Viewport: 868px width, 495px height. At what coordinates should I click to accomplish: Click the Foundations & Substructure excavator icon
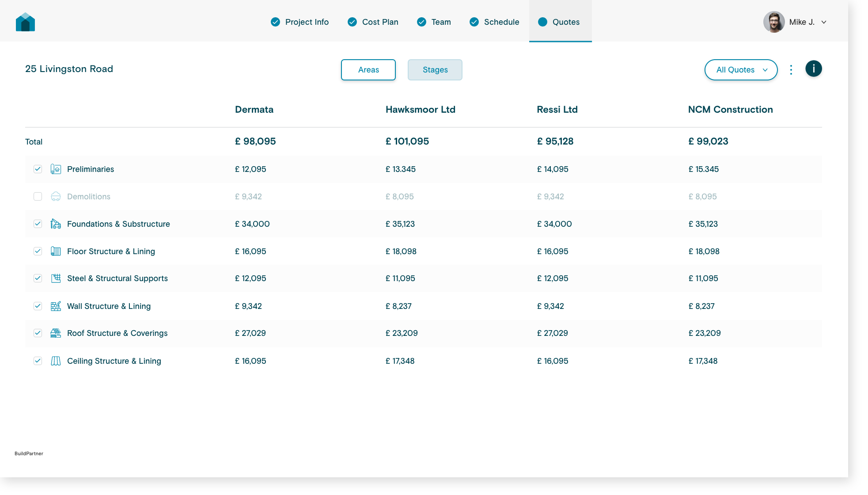click(x=56, y=224)
